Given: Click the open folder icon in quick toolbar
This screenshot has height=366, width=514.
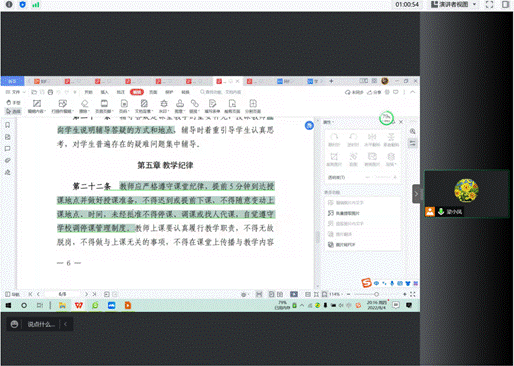Looking at the screenshot, I should click(x=34, y=92).
